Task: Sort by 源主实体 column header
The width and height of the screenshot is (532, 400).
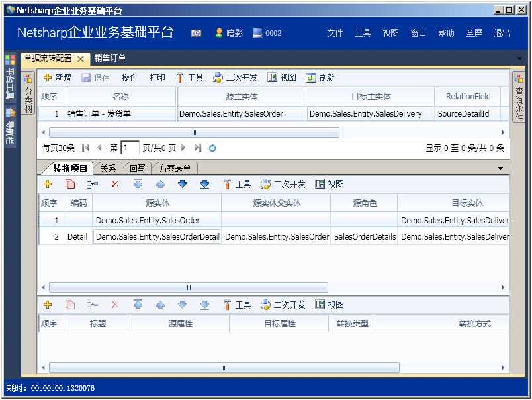Action: pyautogui.click(x=242, y=97)
